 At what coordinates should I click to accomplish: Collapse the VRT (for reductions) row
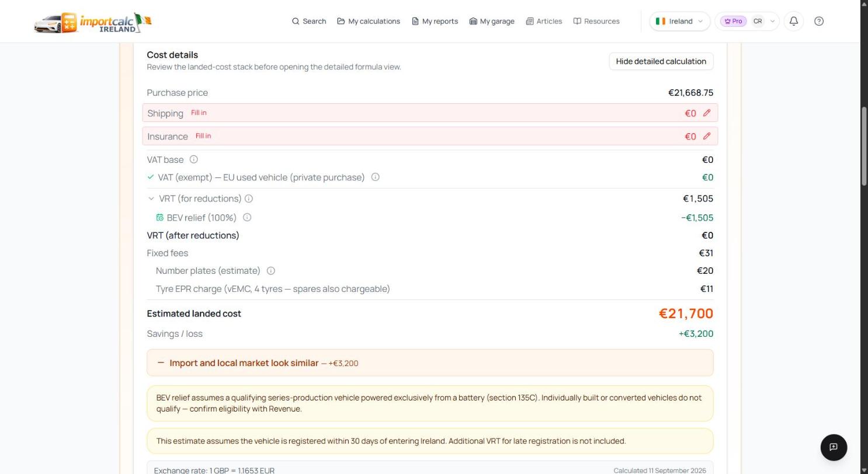click(151, 198)
